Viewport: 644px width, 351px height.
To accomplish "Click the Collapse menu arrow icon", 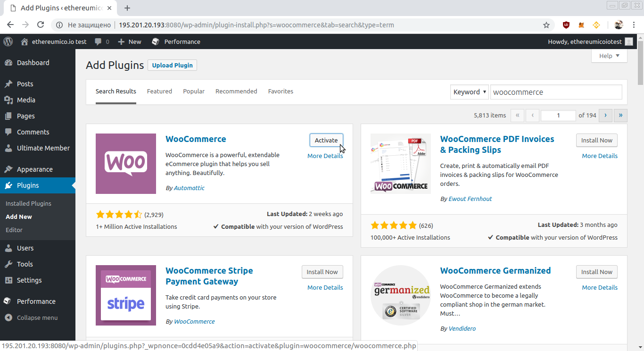I will 8,318.
